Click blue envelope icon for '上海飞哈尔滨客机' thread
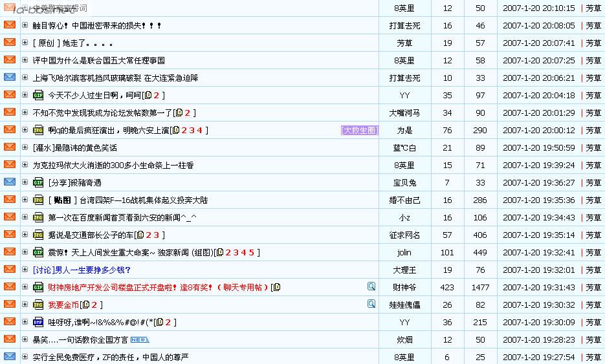Image resolution: width=605 pixels, height=364 pixels. point(10,78)
